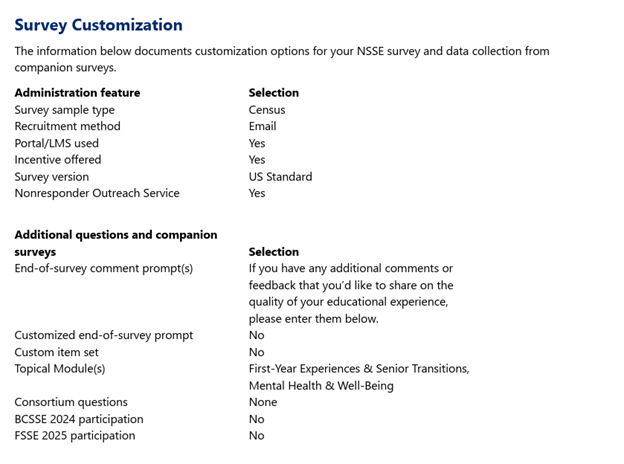Screen dimensions: 624x464
Task: Click the Portal/LMS used label
Action: (x=56, y=143)
